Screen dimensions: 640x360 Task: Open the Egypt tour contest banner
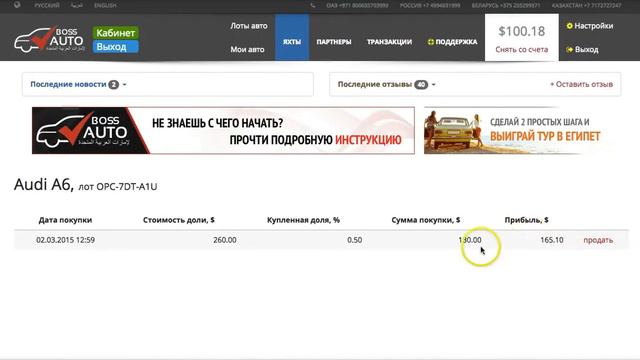click(x=516, y=131)
